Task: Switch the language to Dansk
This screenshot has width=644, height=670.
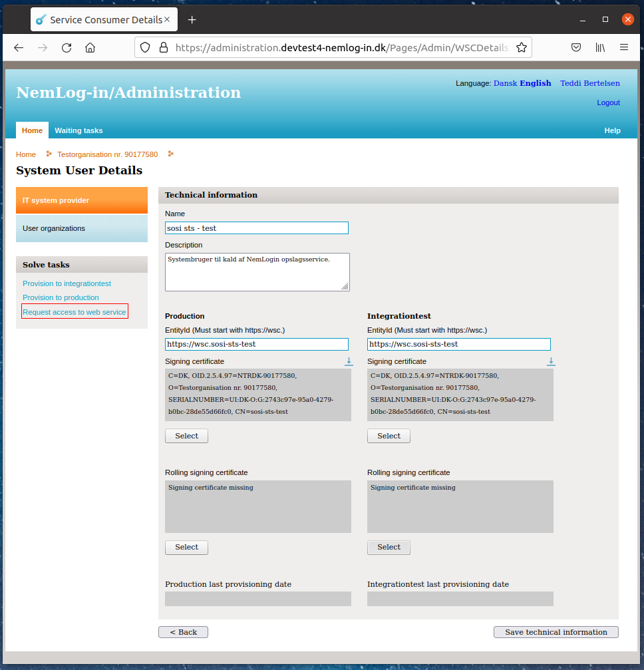Action: [x=505, y=83]
